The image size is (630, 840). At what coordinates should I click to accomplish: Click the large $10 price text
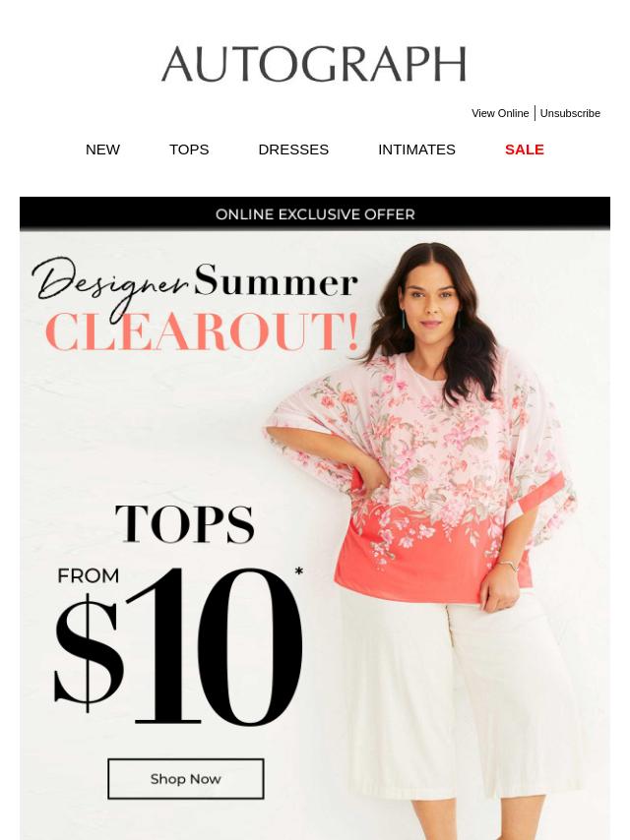(178, 646)
